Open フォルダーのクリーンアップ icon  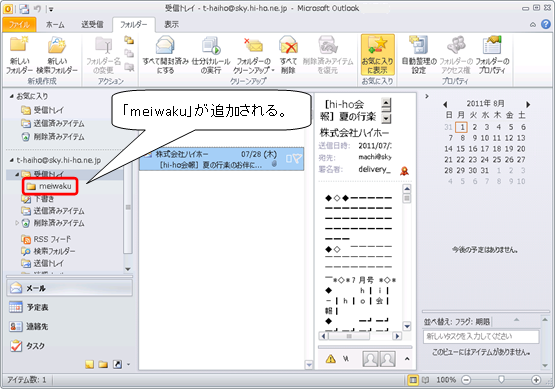coord(253,45)
